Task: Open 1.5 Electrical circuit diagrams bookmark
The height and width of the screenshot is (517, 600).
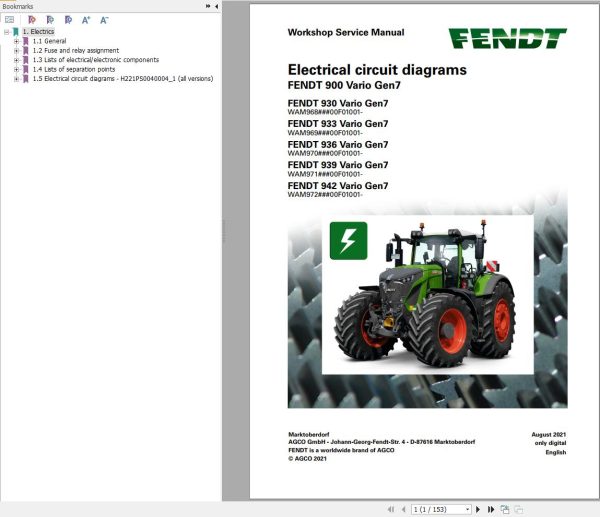Action: click(123, 78)
